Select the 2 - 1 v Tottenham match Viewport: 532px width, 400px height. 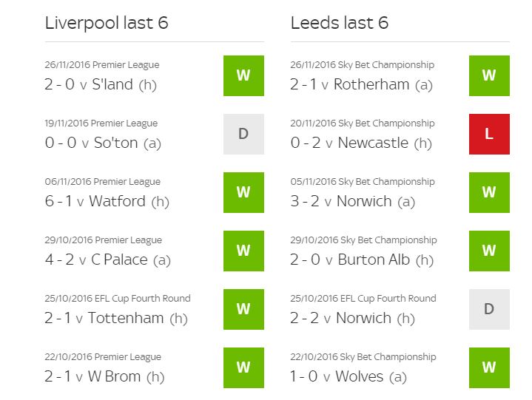(x=115, y=318)
